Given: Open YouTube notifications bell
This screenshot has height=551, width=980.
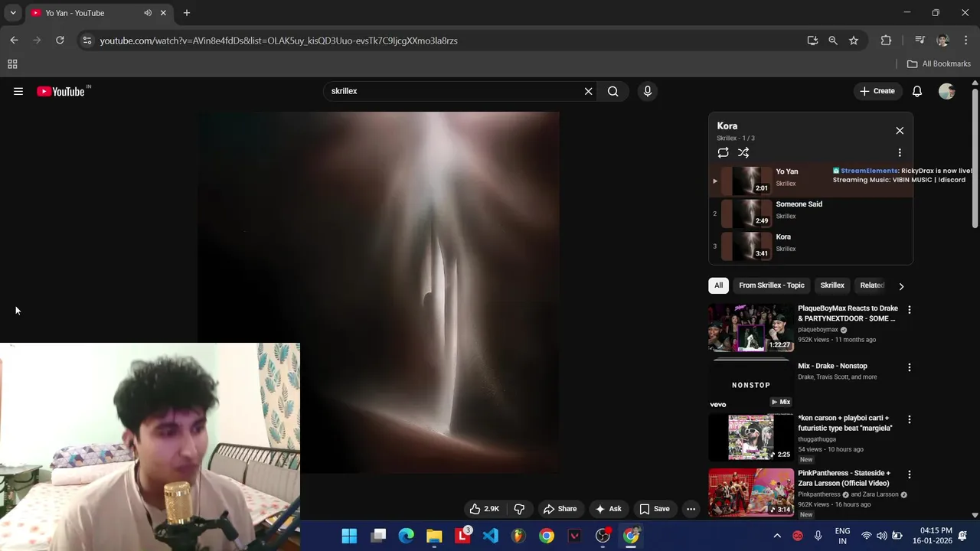Looking at the screenshot, I should click(x=917, y=91).
